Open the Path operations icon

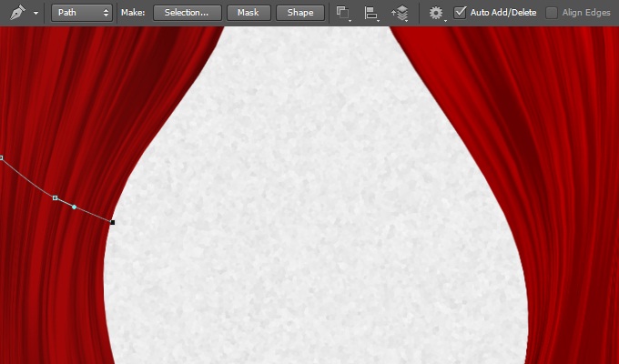343,13
